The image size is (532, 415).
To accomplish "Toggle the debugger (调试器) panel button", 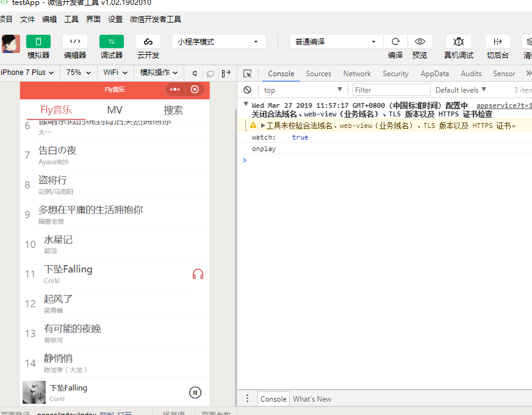I will [x=112, y=41].
